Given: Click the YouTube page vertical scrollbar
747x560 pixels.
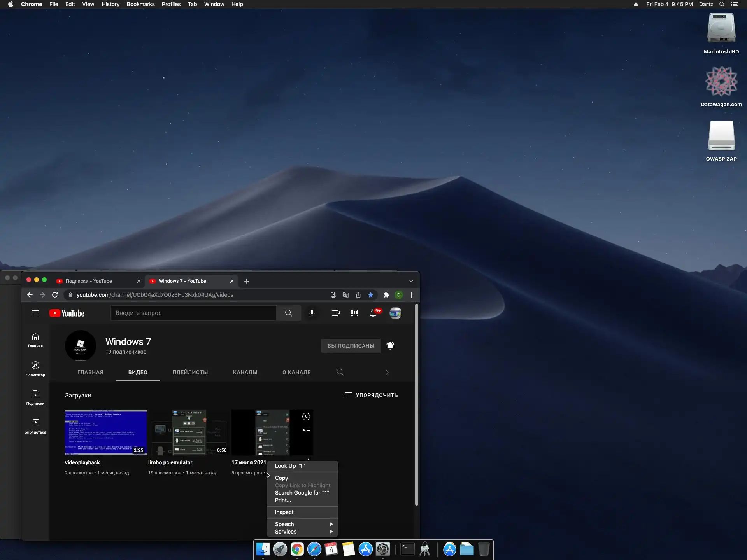Looking at the screenshot, I should pyautogui.click(x=417, y=404).
